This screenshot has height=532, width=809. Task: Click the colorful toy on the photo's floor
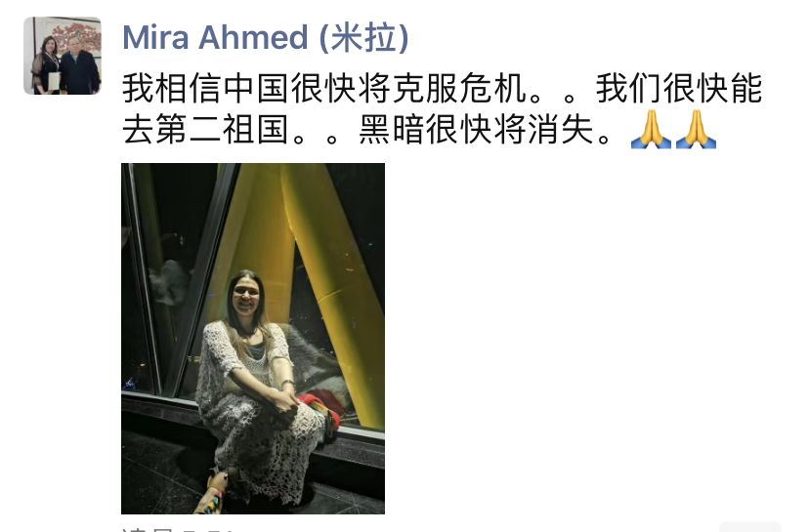212,493
